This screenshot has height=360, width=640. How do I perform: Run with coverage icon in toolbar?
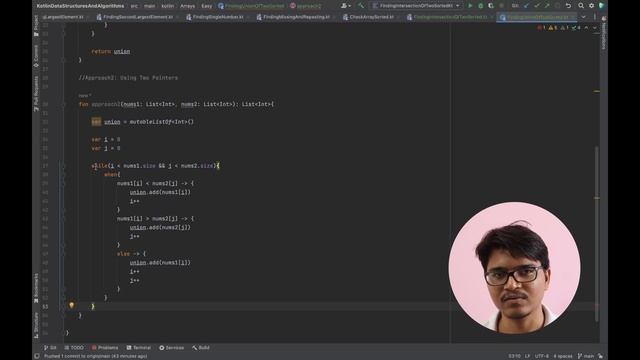491,6
